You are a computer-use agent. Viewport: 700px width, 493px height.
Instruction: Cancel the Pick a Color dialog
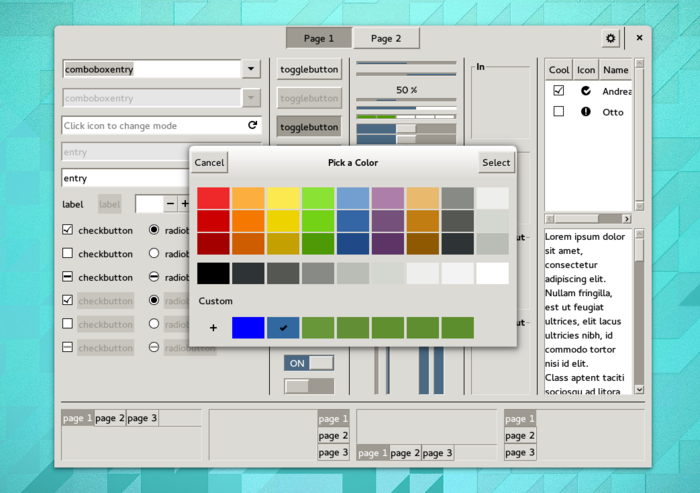[209, 163]
